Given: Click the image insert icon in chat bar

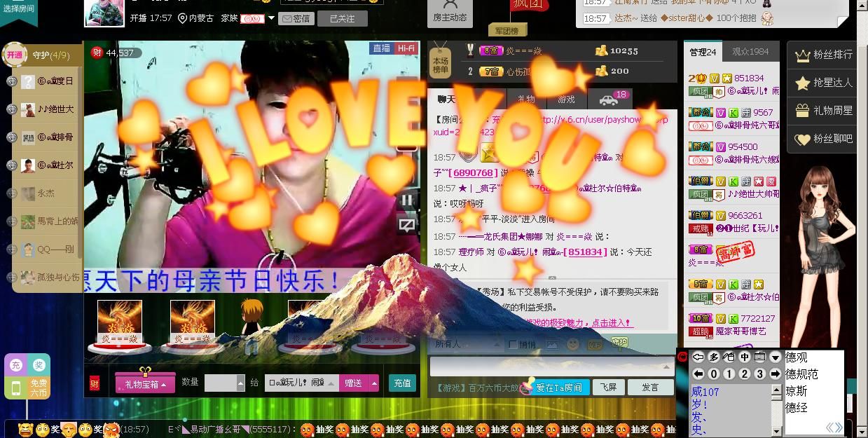Looking at the screenshot, I should [x=552, y=344].
